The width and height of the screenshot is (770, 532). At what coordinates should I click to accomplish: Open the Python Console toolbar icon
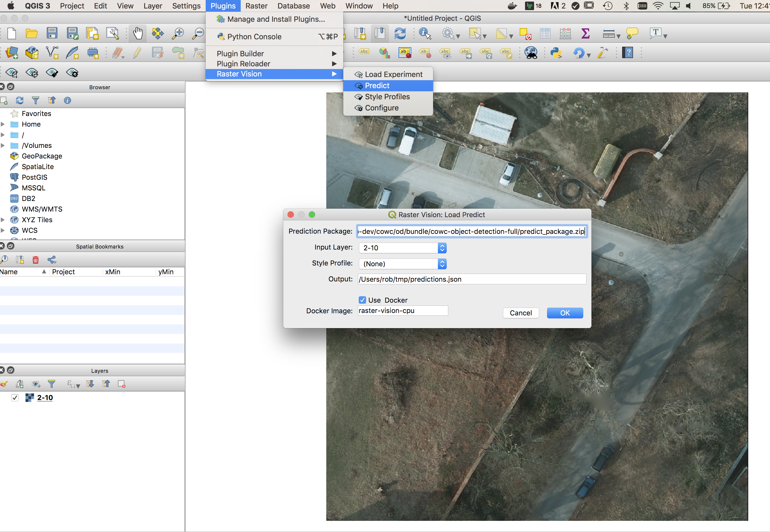coord(556,53)
